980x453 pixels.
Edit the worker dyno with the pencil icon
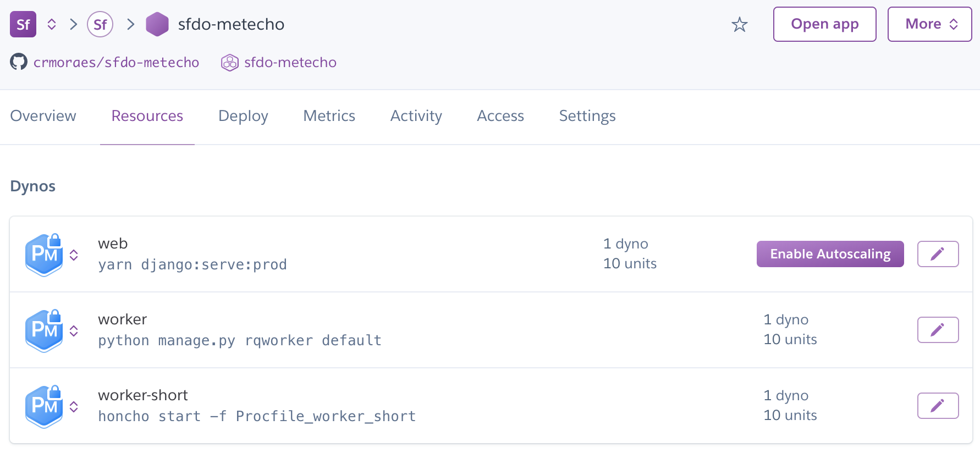(938, 330)
